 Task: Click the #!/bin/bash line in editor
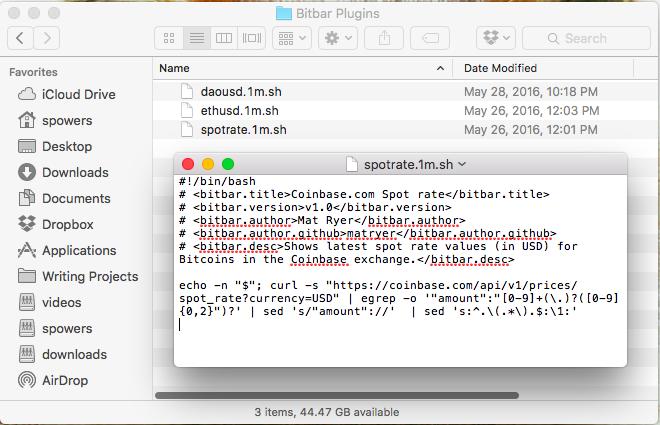[x=217, y=181]
